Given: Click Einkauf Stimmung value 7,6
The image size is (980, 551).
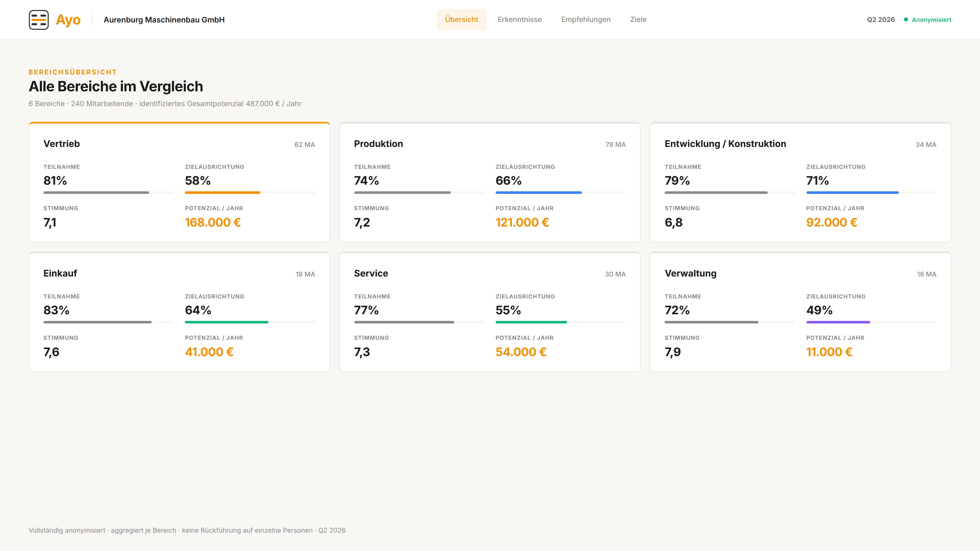Looking at the screenshot, I should [51, 352].
